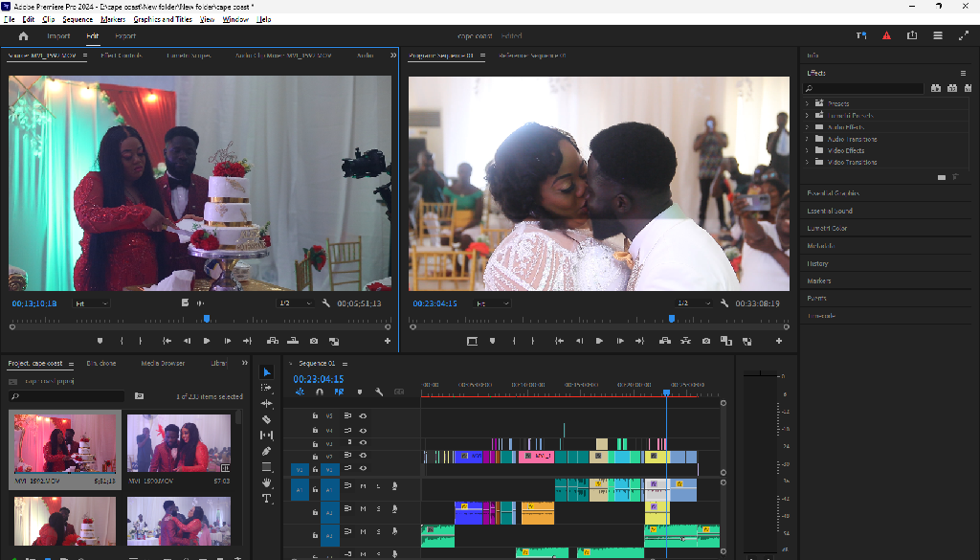Open Timeline Display Settings with the wrench icon
Viewport: 980px width, 560px height.
point(378,392)
